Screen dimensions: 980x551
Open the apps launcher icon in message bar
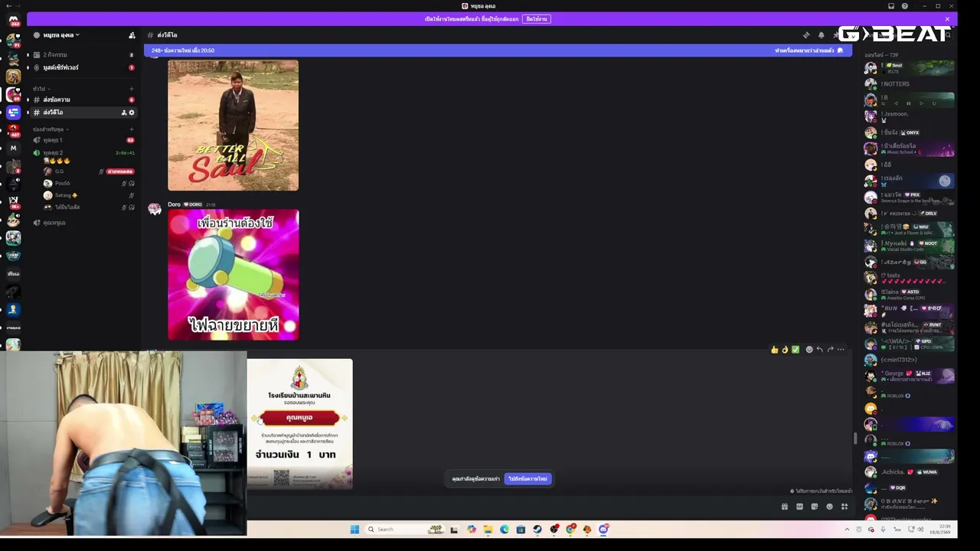[844, 507]
